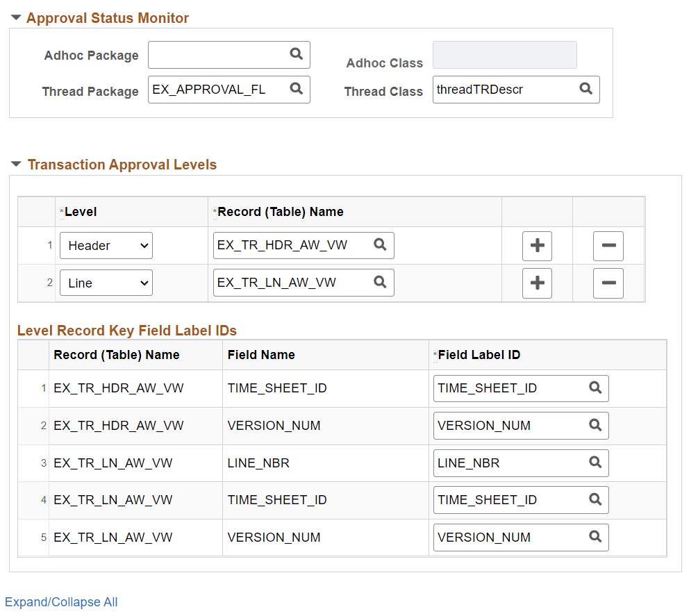
Task: Collapse the Transaction Approval Levels section
Action: 15,165
